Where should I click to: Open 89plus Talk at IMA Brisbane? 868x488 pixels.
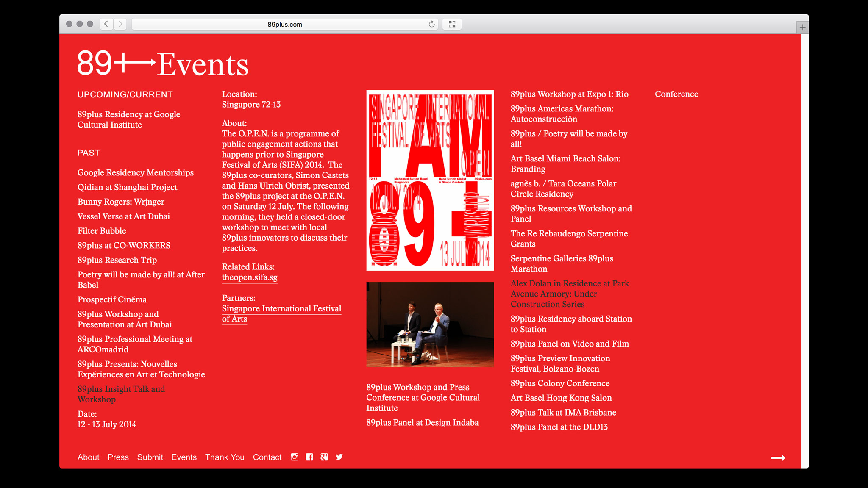click(x=563, y=413)
